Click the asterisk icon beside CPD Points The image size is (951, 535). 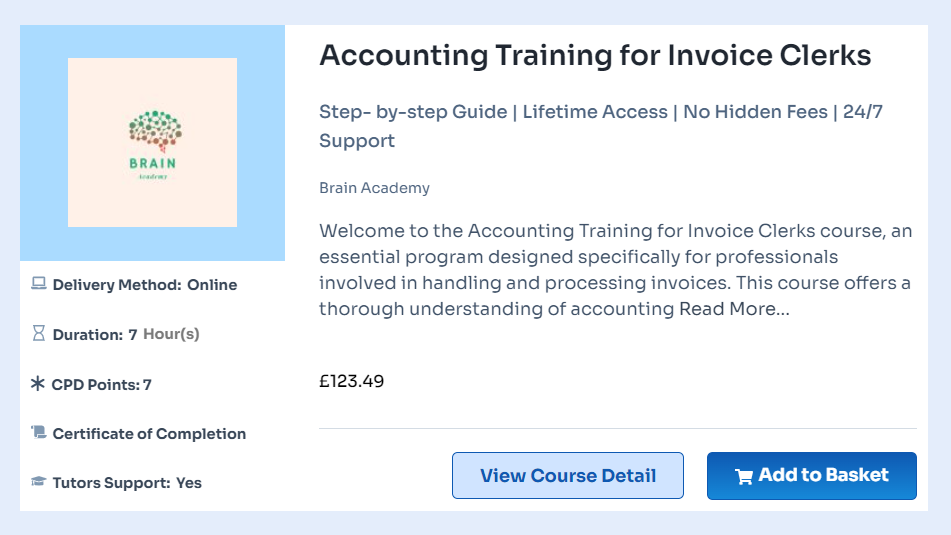[38, 384]
